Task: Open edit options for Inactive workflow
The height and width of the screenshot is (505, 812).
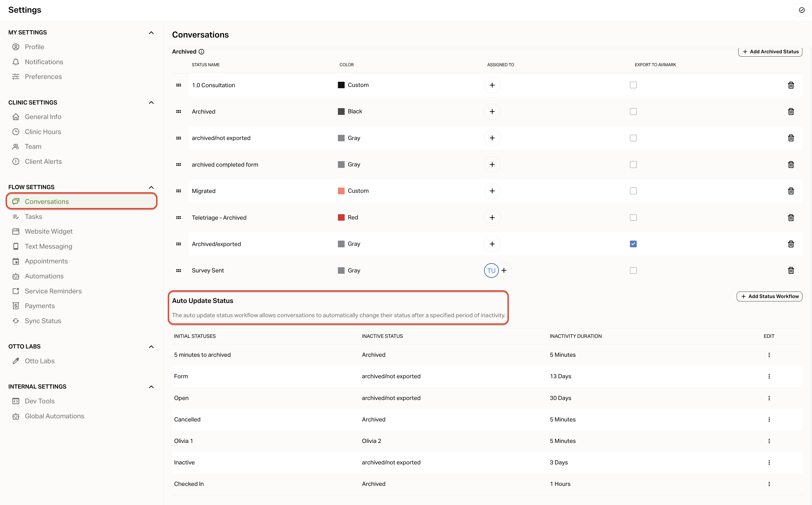Action: [769, 463]
